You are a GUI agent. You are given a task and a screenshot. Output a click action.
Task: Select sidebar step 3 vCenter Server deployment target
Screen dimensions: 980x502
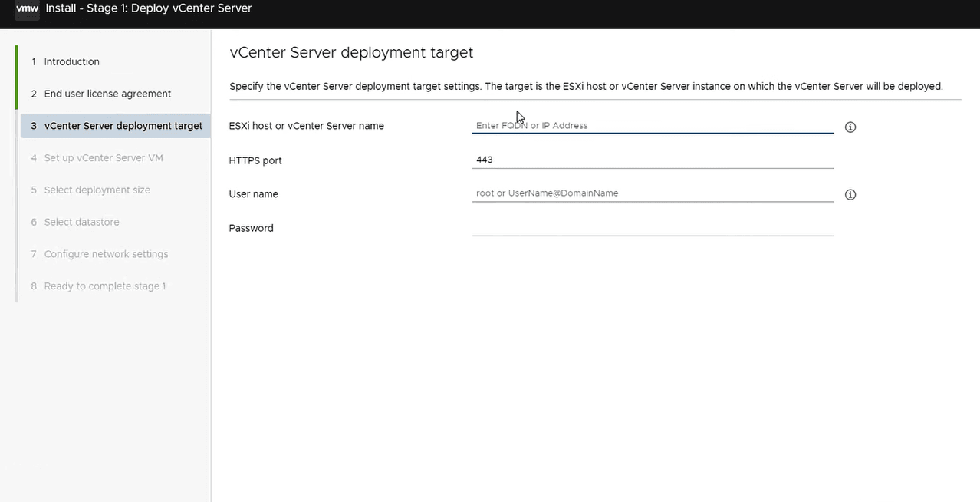123,126
